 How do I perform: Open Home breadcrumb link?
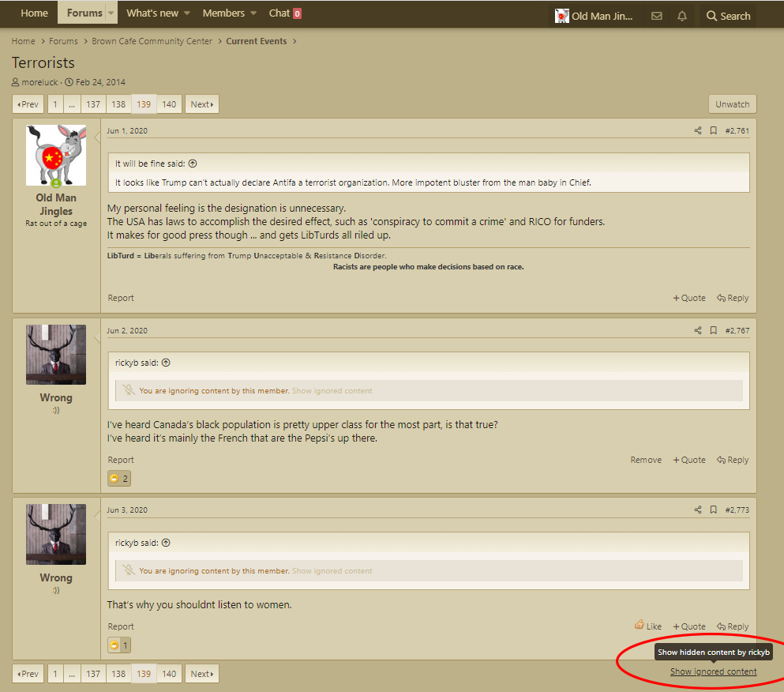pos(24,41)
